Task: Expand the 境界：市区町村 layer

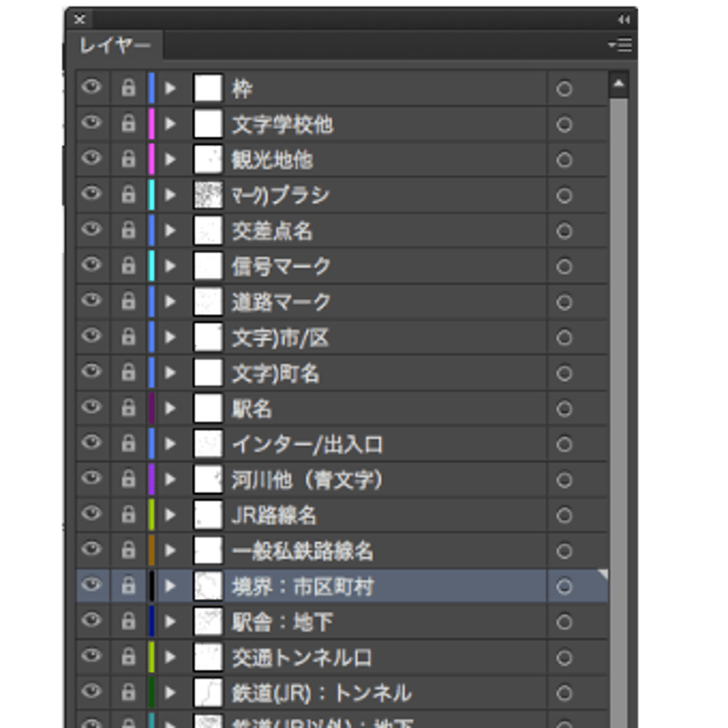Action: 170,586
